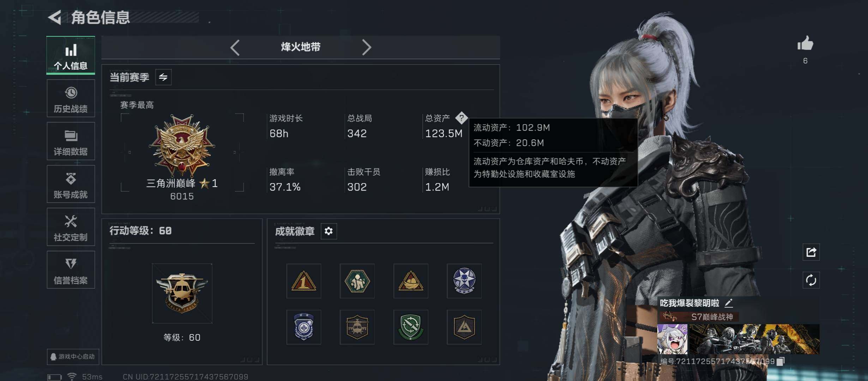Screen dimensions: 868x381
Task: Open the 历史战绩 tab
Action: tap(71, 98)
